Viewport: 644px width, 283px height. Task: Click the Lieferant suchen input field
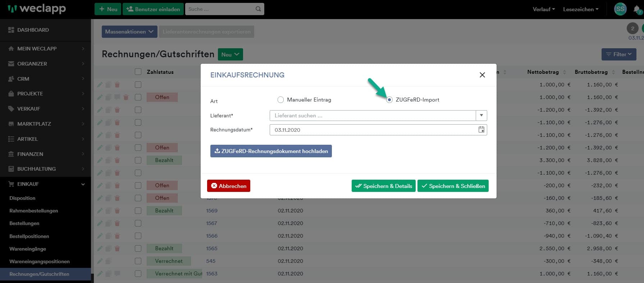(373, 116)
